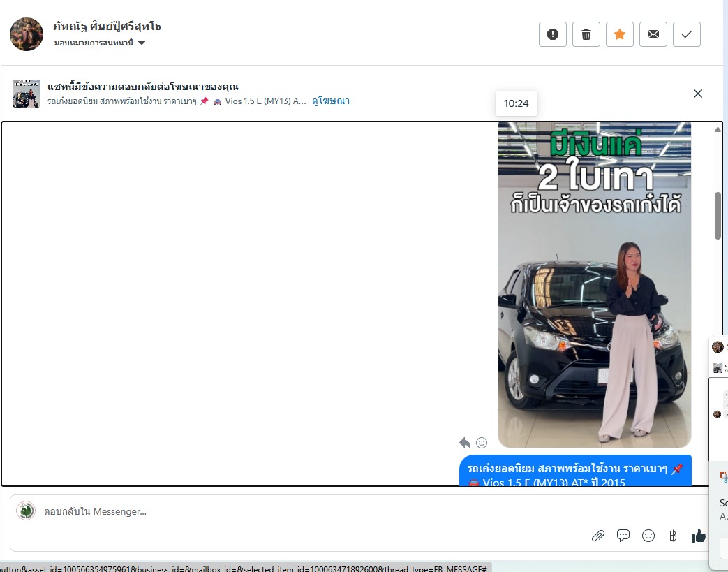Delete conversation with the trash icon
This screenshot has width=728, height=572.
586,34
